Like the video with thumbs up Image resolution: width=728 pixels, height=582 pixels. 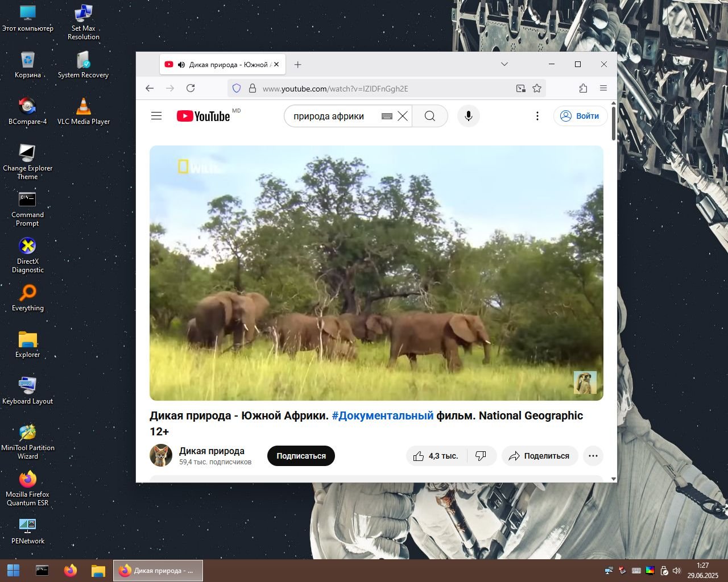pos(419,456)
